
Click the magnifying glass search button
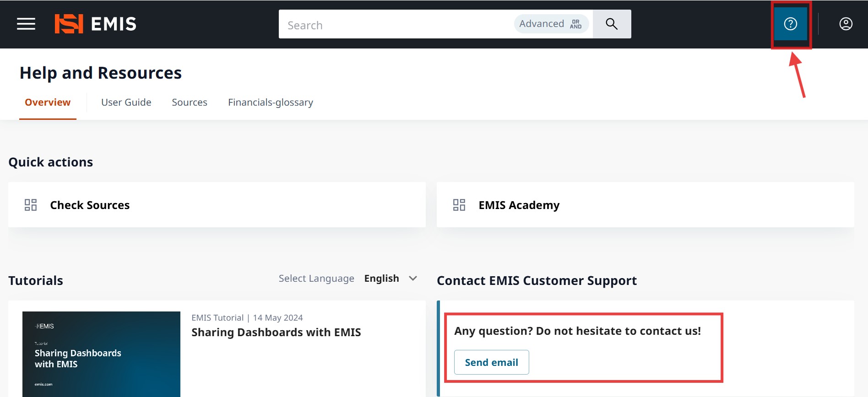[x=612, y=24]
